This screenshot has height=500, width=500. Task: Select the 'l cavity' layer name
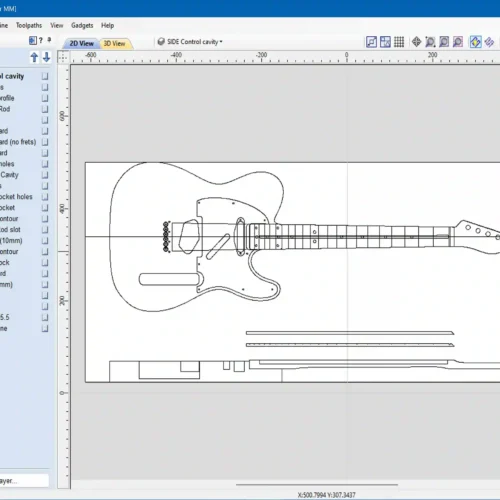coord(12,76)
